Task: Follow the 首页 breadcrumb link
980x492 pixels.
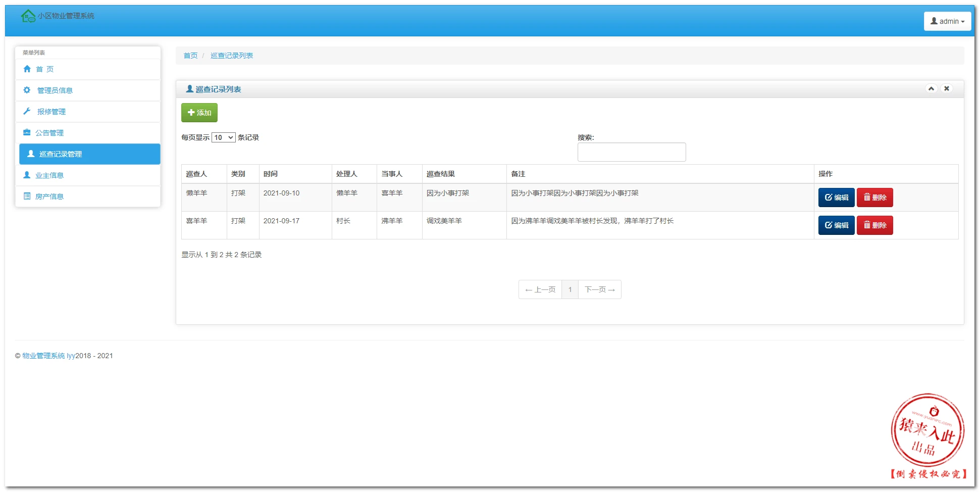Action: 190,56
